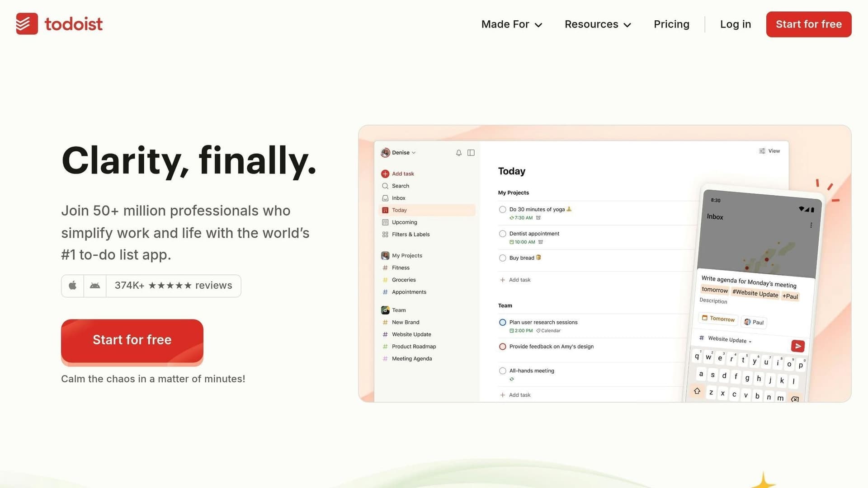Image resolution: width=868 pixels, height=488 pixels.
Task: Open the Upcoming calendar view
Action: [x=404, y=222]
